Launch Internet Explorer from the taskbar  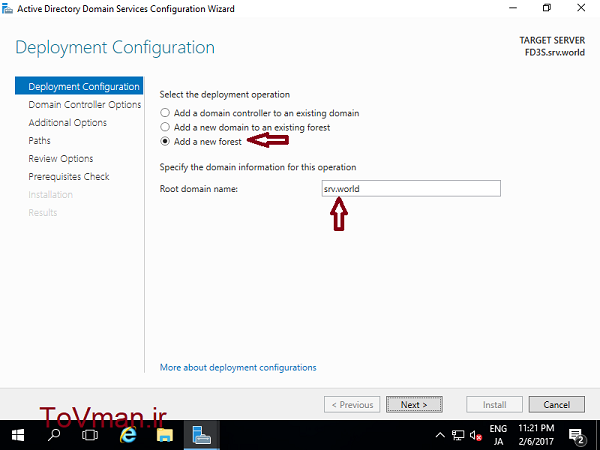pos(128,436)
